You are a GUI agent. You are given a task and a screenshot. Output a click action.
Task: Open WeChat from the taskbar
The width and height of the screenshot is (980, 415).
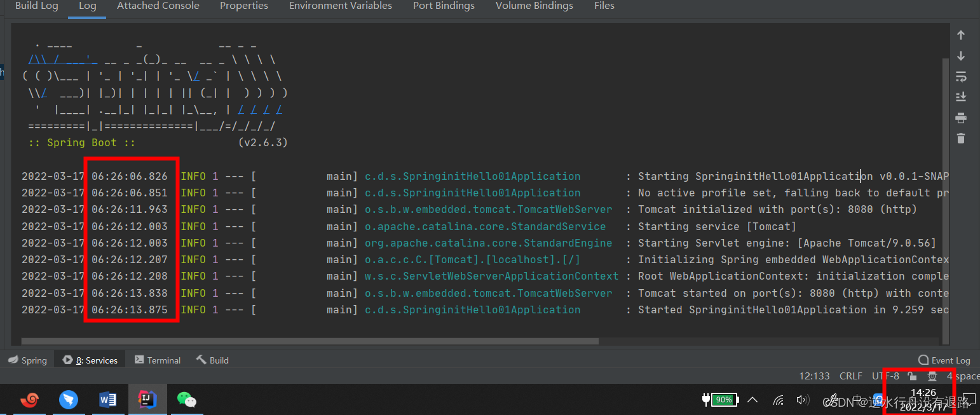(186, 399)
